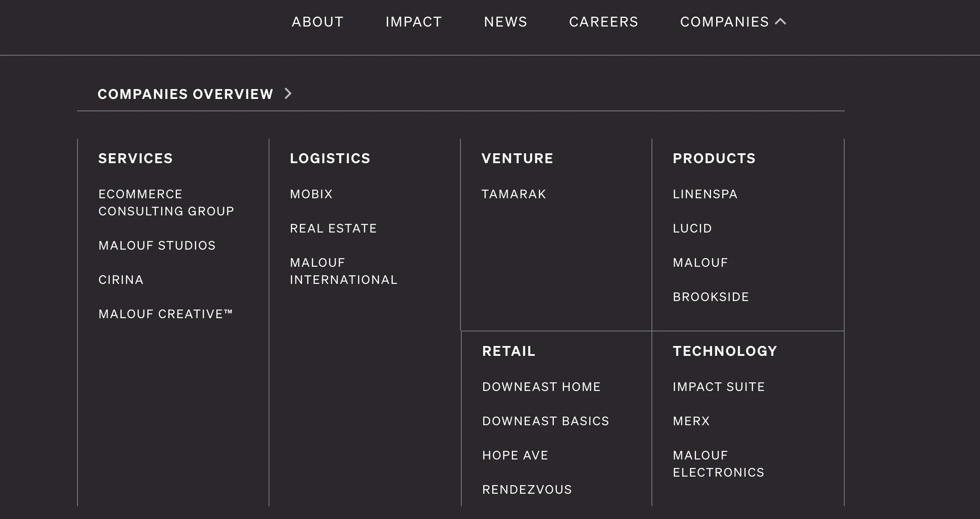Select Cirina under Services

pos(121,280)
